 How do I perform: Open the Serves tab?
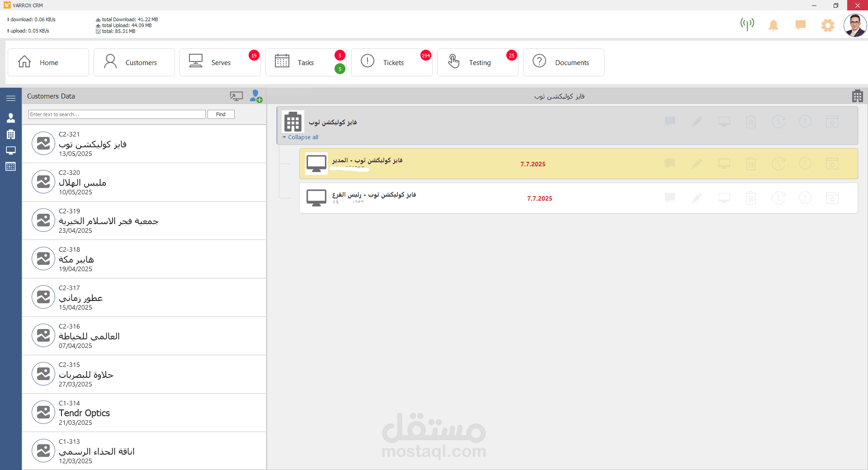tap(220, 62)
